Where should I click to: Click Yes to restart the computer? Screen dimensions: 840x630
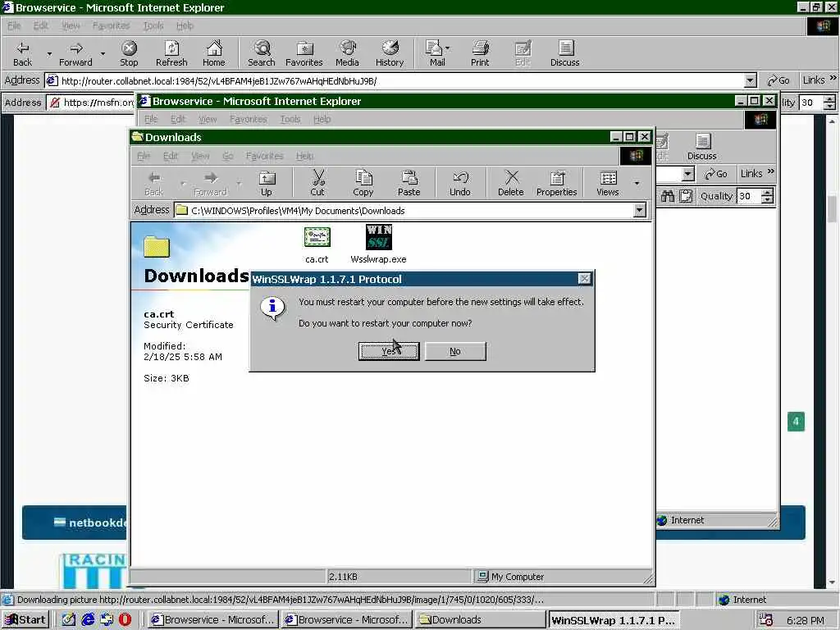pyautogui.click(x=388, y=351)
